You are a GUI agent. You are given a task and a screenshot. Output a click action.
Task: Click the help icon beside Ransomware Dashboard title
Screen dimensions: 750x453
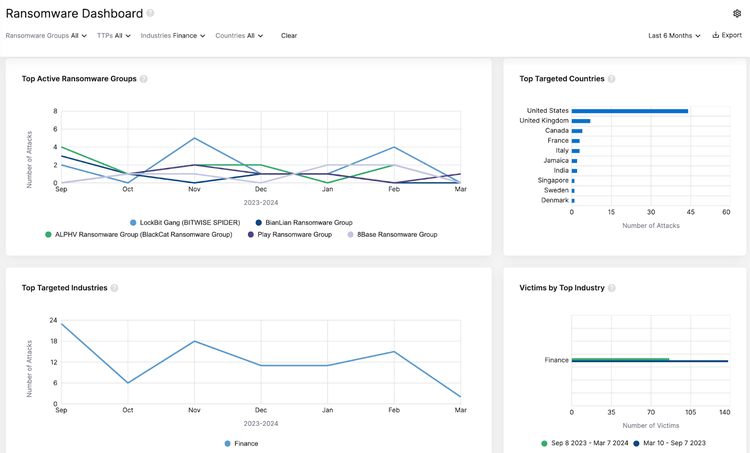[150, 14]
